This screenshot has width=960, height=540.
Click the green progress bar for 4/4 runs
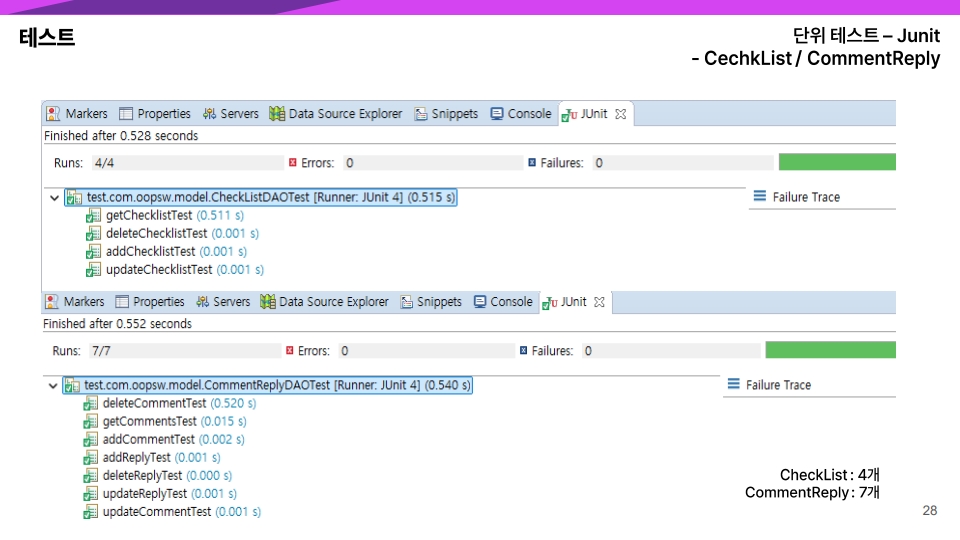837,162
